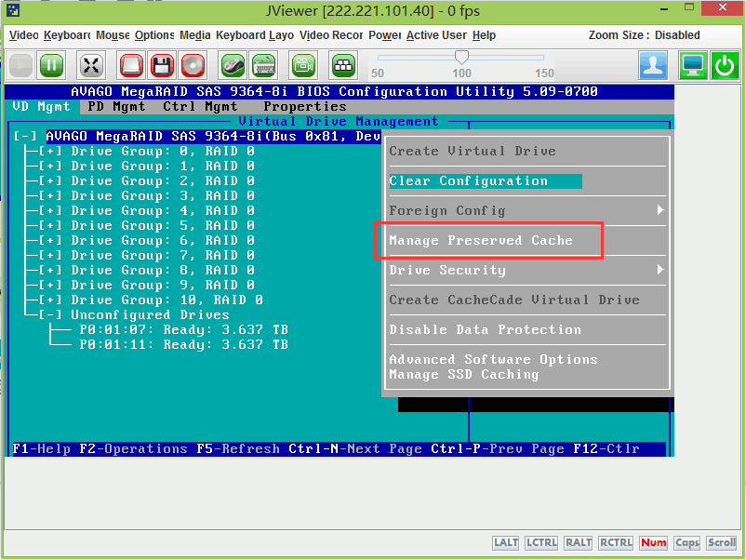The image size is (746, 560).
Task: Toggle the LALT key indicator
Action: click(x=505, y=542)
